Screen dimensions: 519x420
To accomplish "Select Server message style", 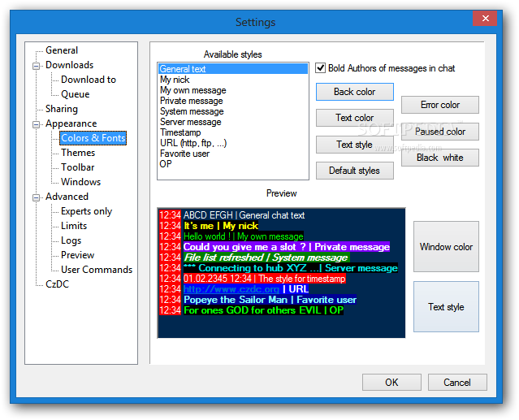I will (x=233, y=122).
